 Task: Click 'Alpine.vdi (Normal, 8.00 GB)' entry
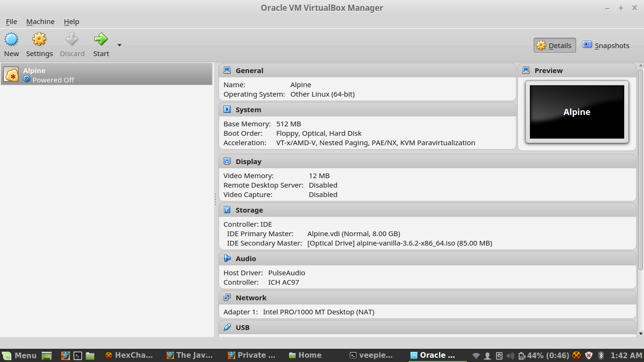point(354,234)
